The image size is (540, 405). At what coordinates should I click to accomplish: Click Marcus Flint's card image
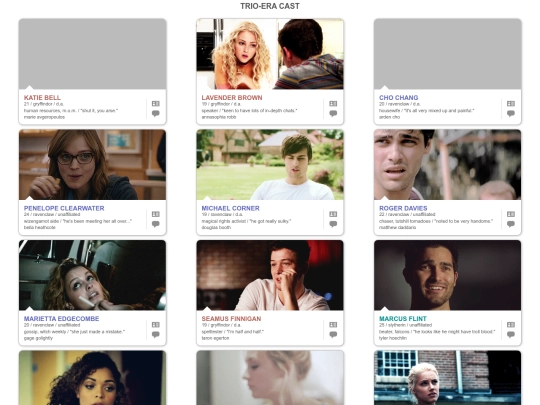[447, 275]
